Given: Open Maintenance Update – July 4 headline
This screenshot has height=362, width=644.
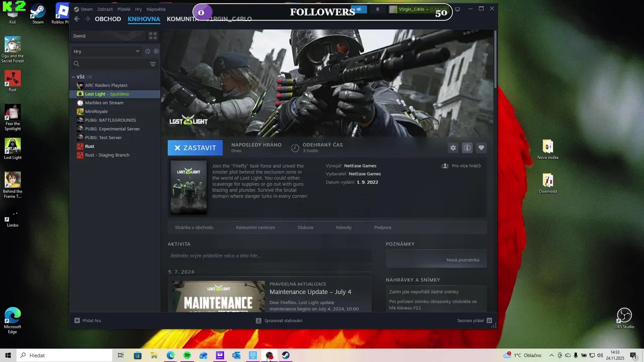Looking at the screenshot, I should [x=310, y=292].
